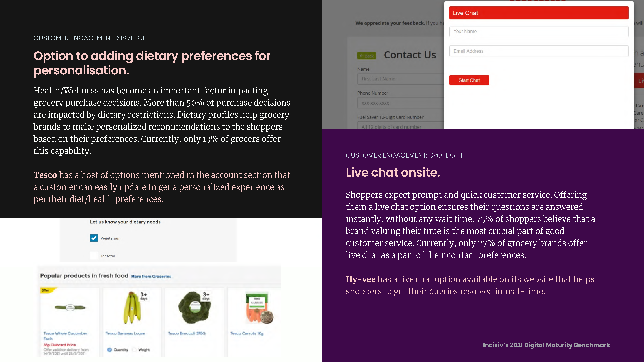Select the Weight radio option
644x362 pixels.
(x=134, y=349)
